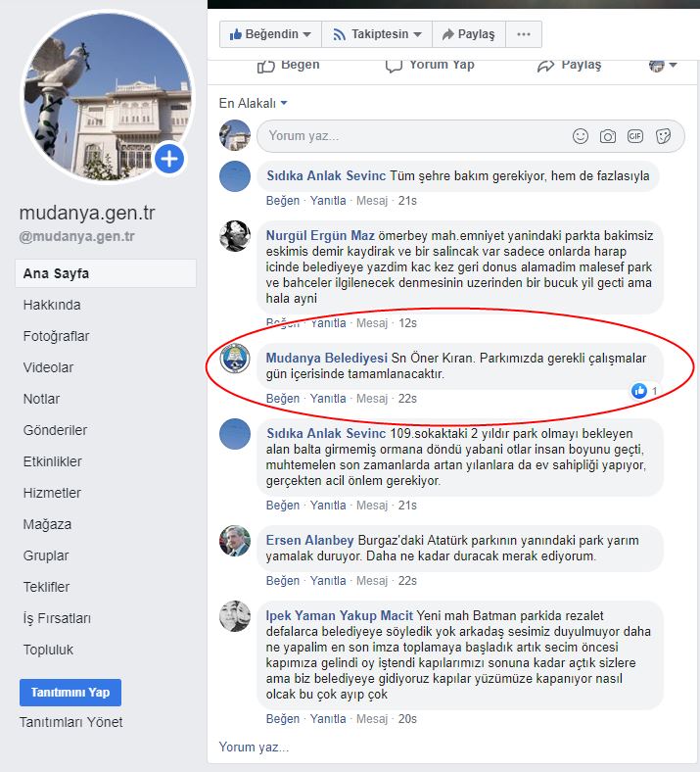Image resolution: width=700 pixels, height=772 pixels.
Task: Open the sticker icon in comment box
Action: [663, 136]
